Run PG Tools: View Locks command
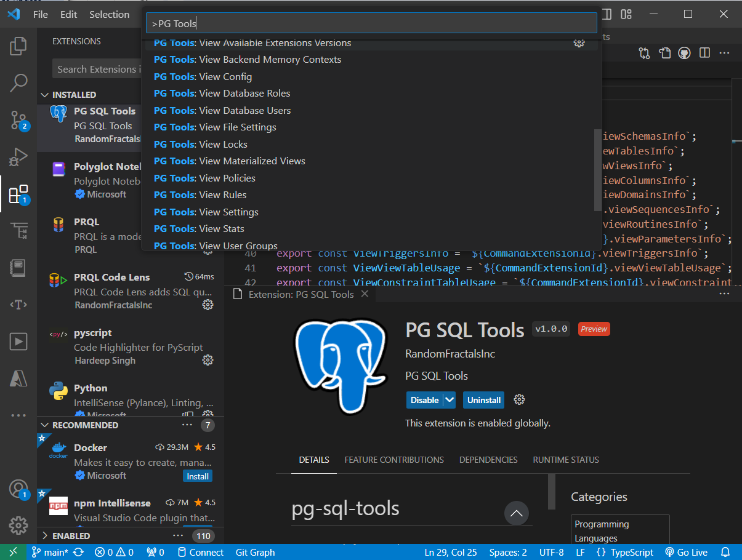The image size is (742, 560). pos(371,144)
